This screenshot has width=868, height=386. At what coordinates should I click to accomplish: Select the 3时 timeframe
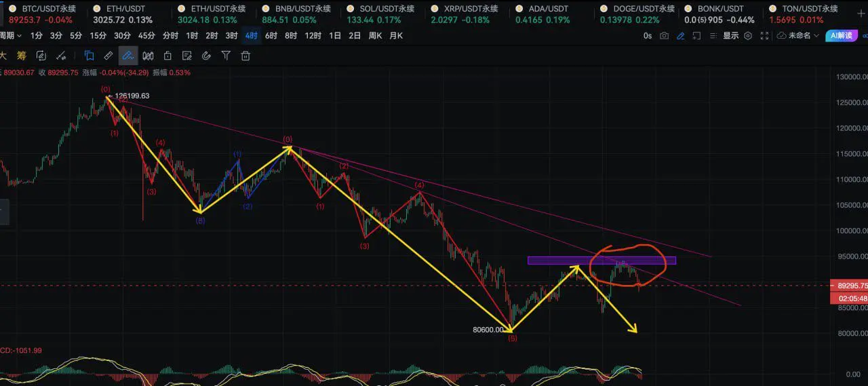232,35
